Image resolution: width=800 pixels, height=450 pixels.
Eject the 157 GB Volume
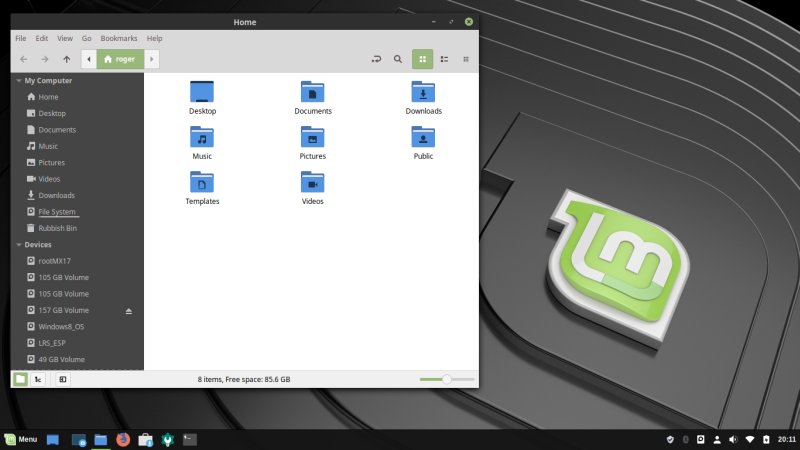pyautogui.click(x=128, y=311)
